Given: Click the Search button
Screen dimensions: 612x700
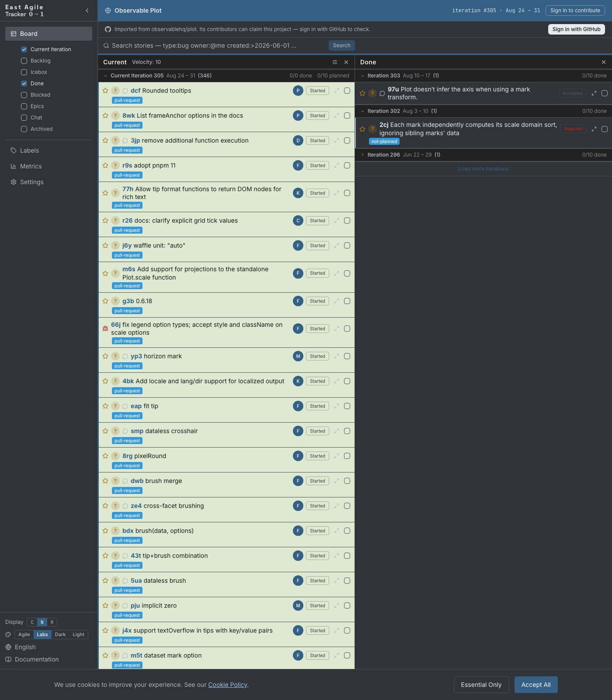Looking at the screenshot, I should tap(342, 45).
